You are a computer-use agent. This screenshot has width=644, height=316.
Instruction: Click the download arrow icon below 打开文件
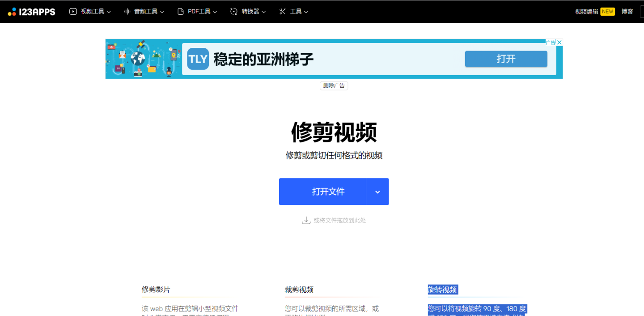(x=306, y=220)
